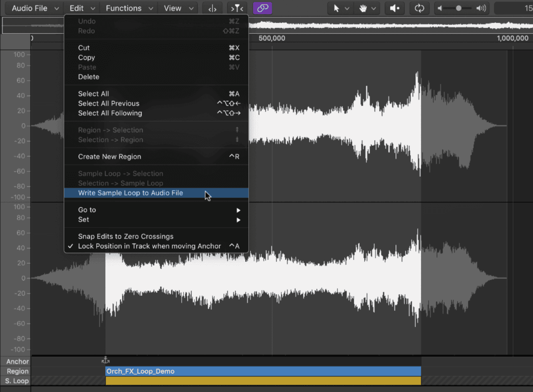The image size is (533, 392).
Task: Click the 500,000 ruler mark
Action: pyautogui.click(x=272, y=38)
